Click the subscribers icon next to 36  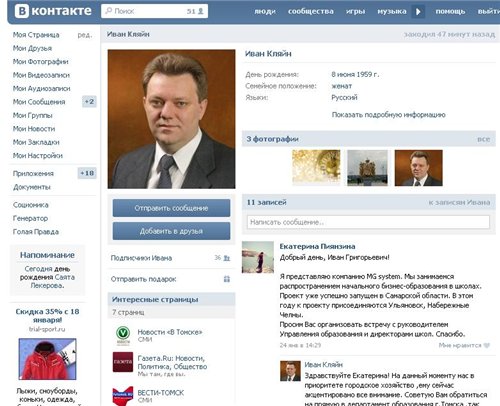(x=227, y=258)
